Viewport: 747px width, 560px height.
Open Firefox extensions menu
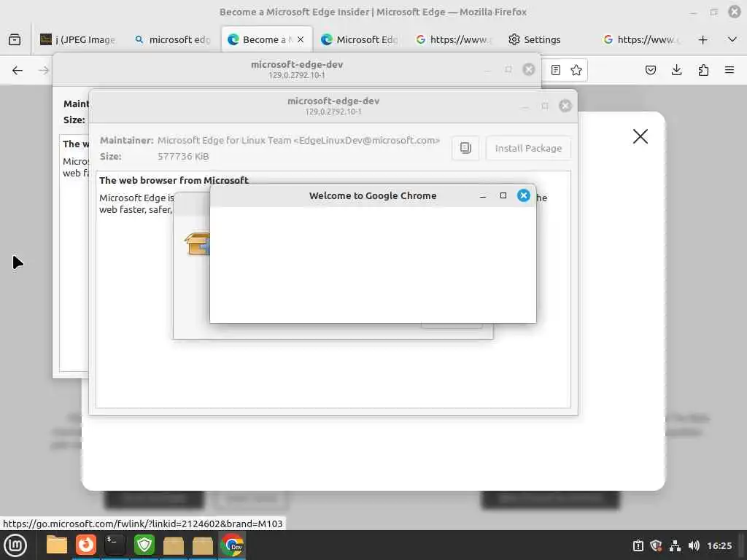point(703,71)
